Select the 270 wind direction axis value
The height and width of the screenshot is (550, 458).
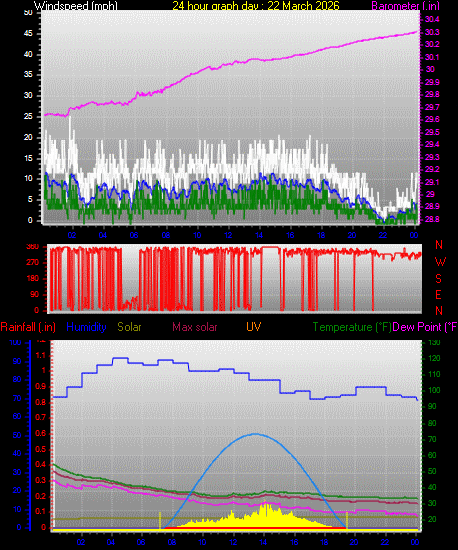pyautogui.click(x=32, y=263)
